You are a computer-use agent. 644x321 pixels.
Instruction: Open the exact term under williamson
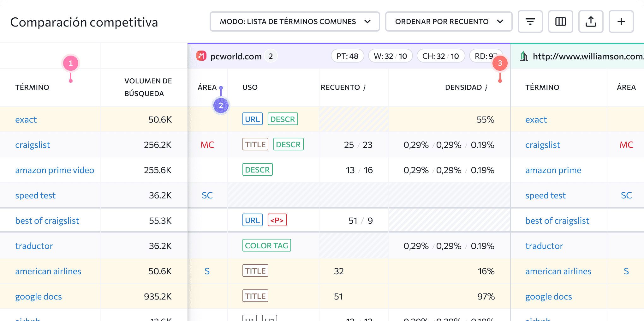click(536, 119)
